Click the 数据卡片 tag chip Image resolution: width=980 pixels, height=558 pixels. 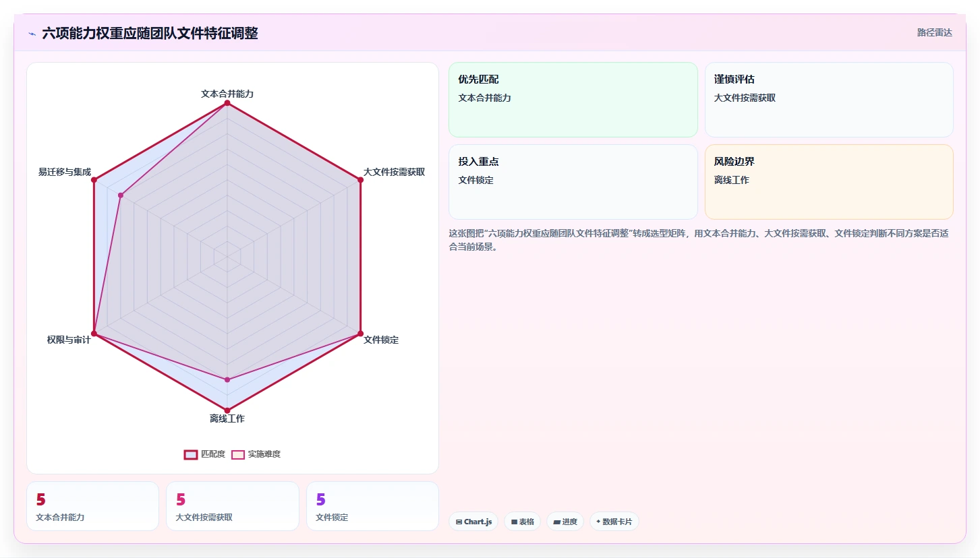(614, 522)
